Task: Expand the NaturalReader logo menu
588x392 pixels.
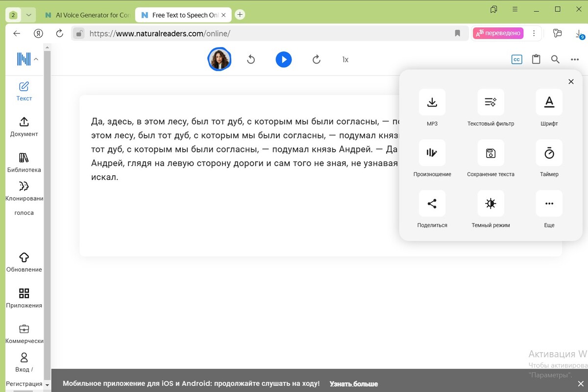Action: pyautogui.click(x=27, y=59)
